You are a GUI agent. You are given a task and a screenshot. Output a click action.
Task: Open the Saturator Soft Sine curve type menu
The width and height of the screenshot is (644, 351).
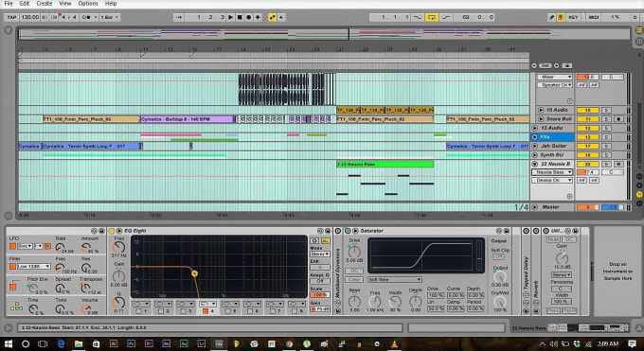394,279
